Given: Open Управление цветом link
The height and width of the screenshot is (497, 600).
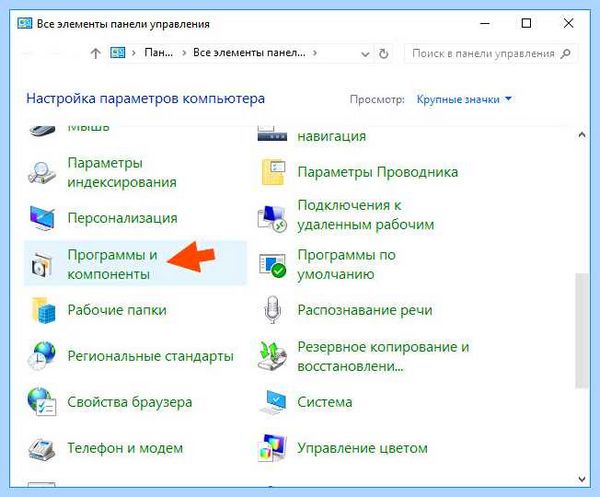Looking at the screenshot, I should pyautogui.click(x=362, y=448).
